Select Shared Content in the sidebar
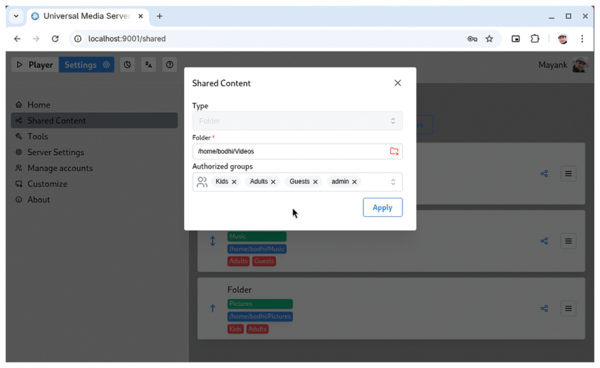Viewport: 600px width, 368px height. [95, 120]
